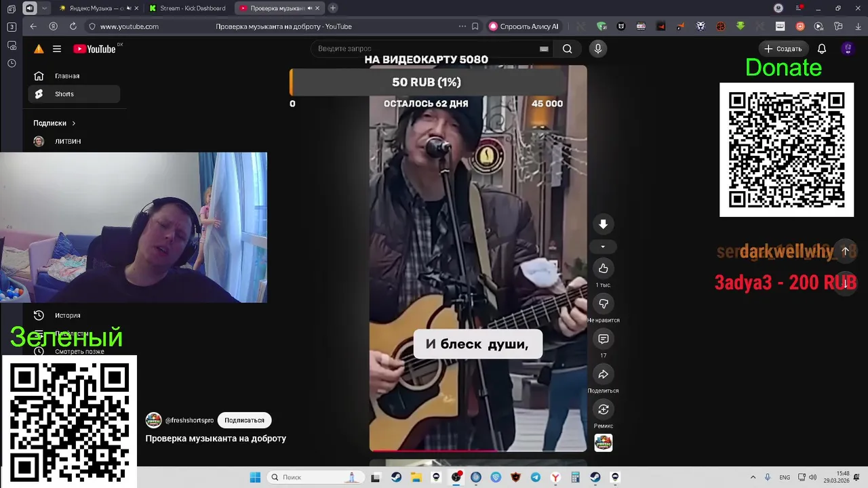The image size is (868, 488).
Task: Dislike the Short (Не нравится)
Action: [603, 304]
